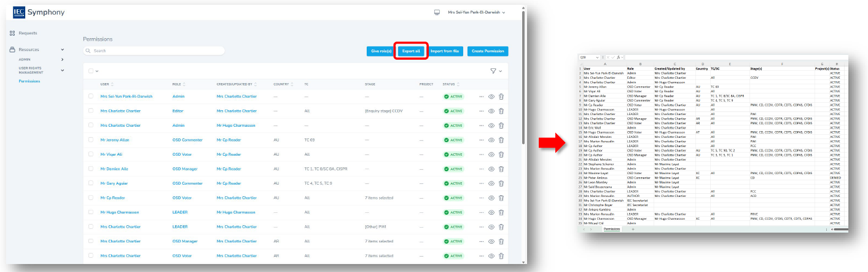Delete the Mr Jeremy Allan permission row
Viewport: 868px width, 272px height.
[x=501, y=140]
